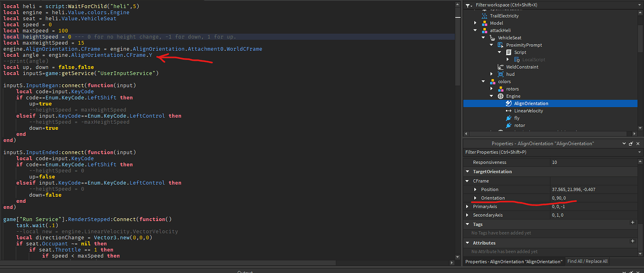This screenshot has width=644, height=273.
Task: Select the Properties - AlignOrientation tab
Action: click(513, 261)
